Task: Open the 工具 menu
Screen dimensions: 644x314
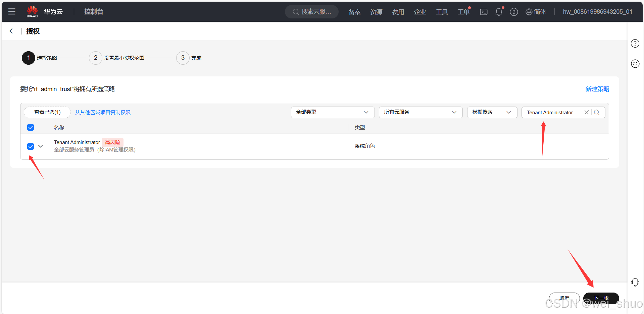Action: 442,12
